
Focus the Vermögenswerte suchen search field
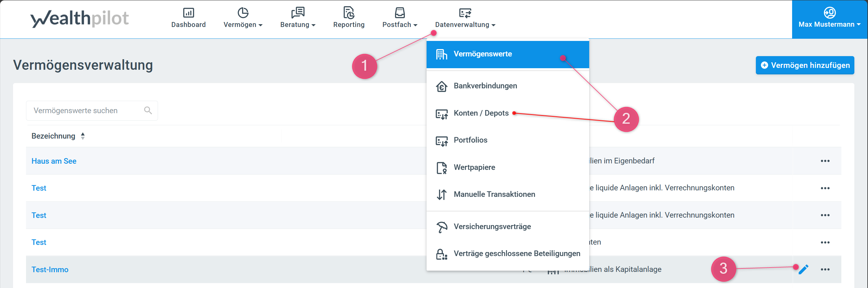point(86,110)
